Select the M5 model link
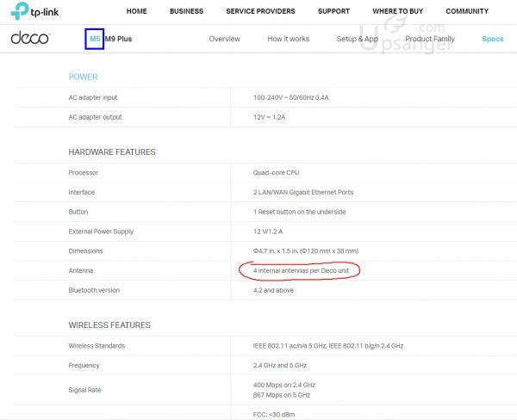Viewport: 517px width, 420px height. pyautogui.click(x=95, y=39)
